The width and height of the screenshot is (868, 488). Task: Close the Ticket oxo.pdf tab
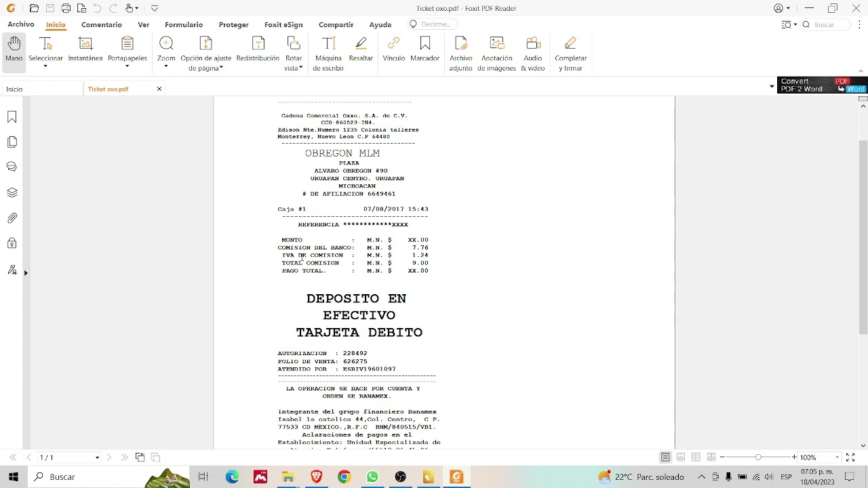point(159,89)
